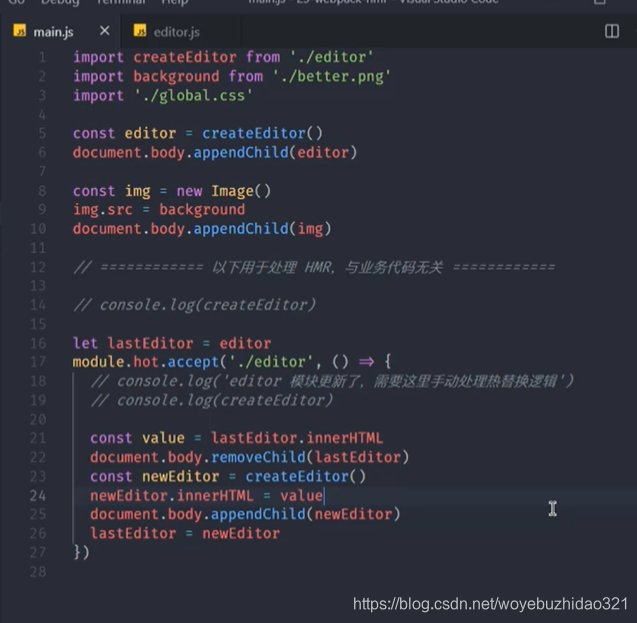637x623 pixels.
Task: Close the main.js tab
Action: click(x=104, y=31)
